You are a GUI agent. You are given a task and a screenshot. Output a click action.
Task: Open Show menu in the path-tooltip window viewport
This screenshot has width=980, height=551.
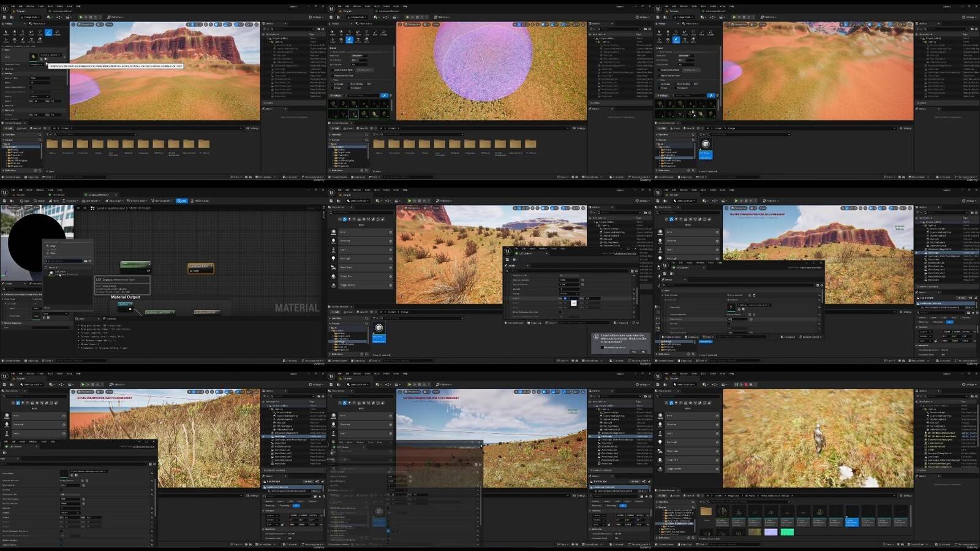point(109,25)
